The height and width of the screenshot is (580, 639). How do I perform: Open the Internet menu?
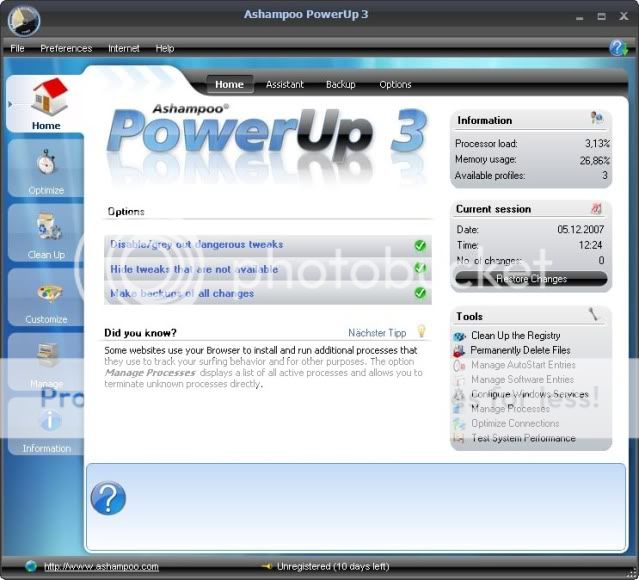(x=124, y=48)
